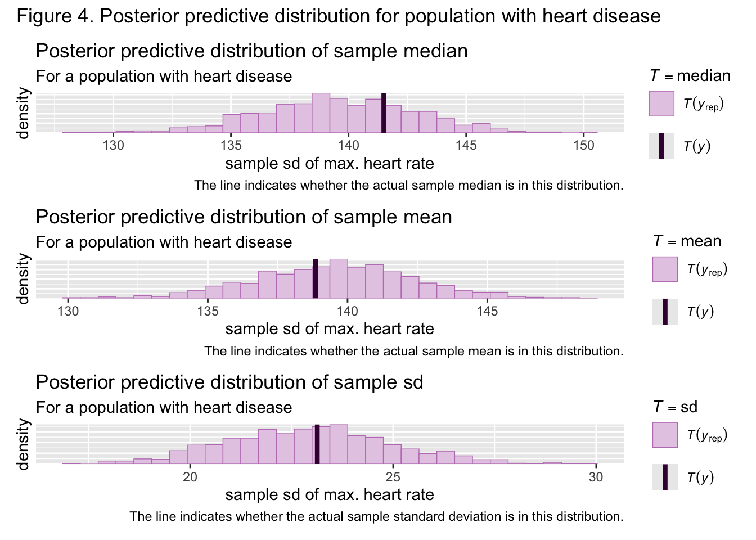Select the 'Posterior predictive distribution of sample sd' title
The width and height of the screenshot is (756, 540).
coord(229,382)
